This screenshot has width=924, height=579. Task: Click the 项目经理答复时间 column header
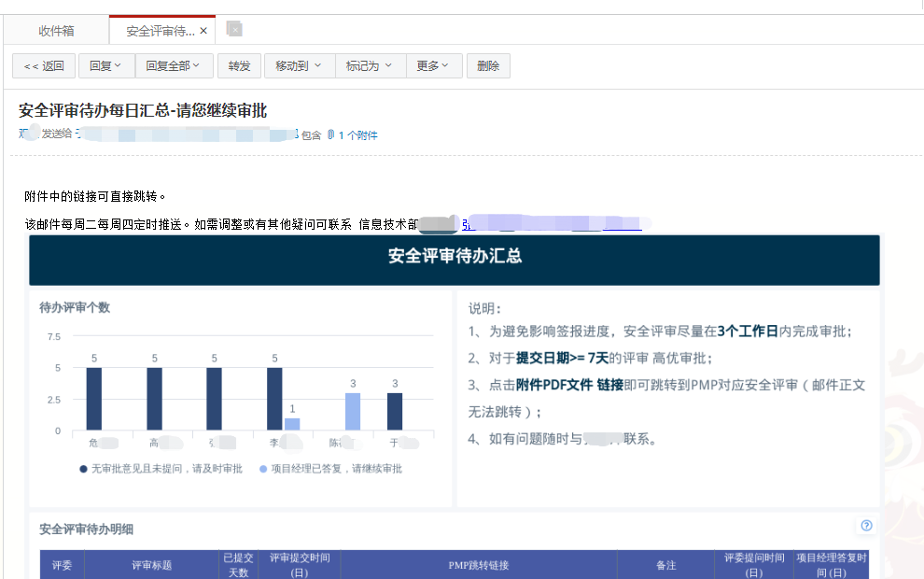tap(832, 565)
